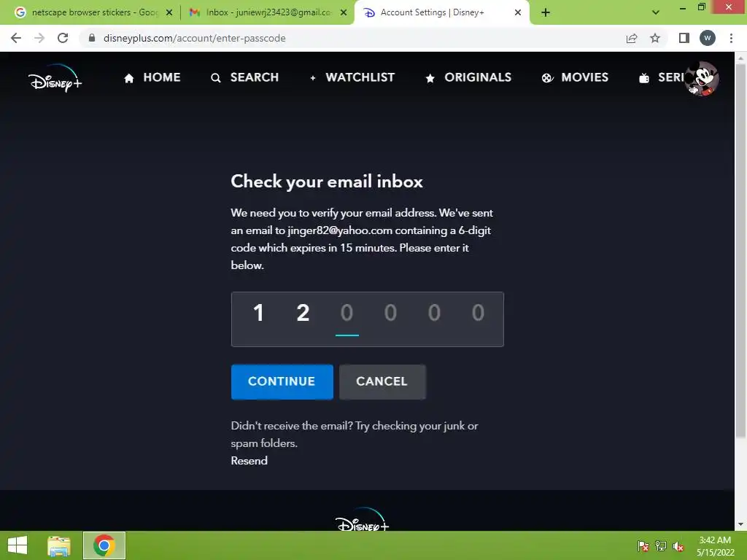This screenshot has width=747, height=560.
Task: Click the Resend link
Action: [249, 461]
